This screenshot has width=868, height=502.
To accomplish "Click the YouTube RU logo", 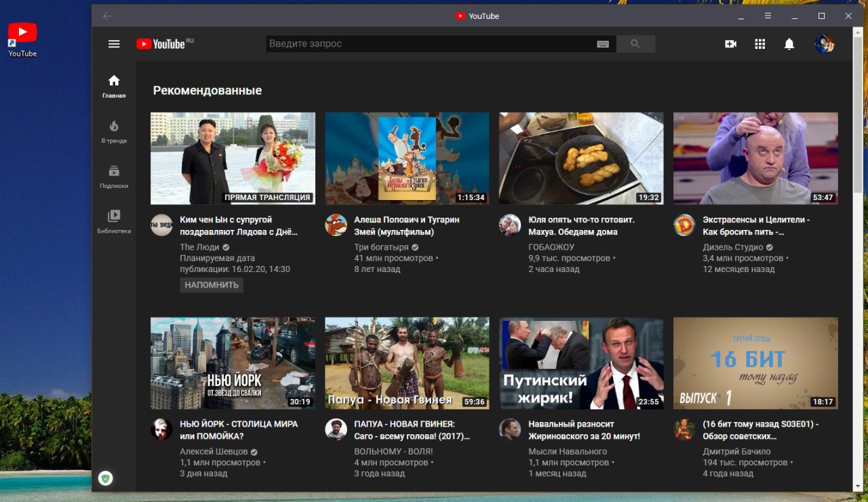I will click(165, 43).
